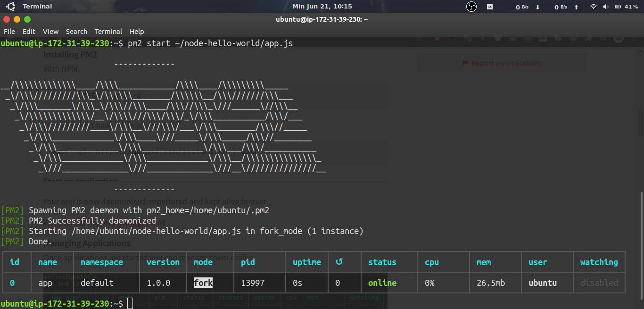644x309 pixels.
Task: Open the File menu
Action: click(x=9, y=32)
